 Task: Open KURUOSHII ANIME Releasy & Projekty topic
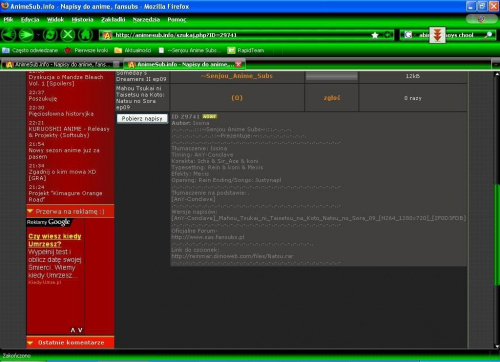[x=69, y=132]
